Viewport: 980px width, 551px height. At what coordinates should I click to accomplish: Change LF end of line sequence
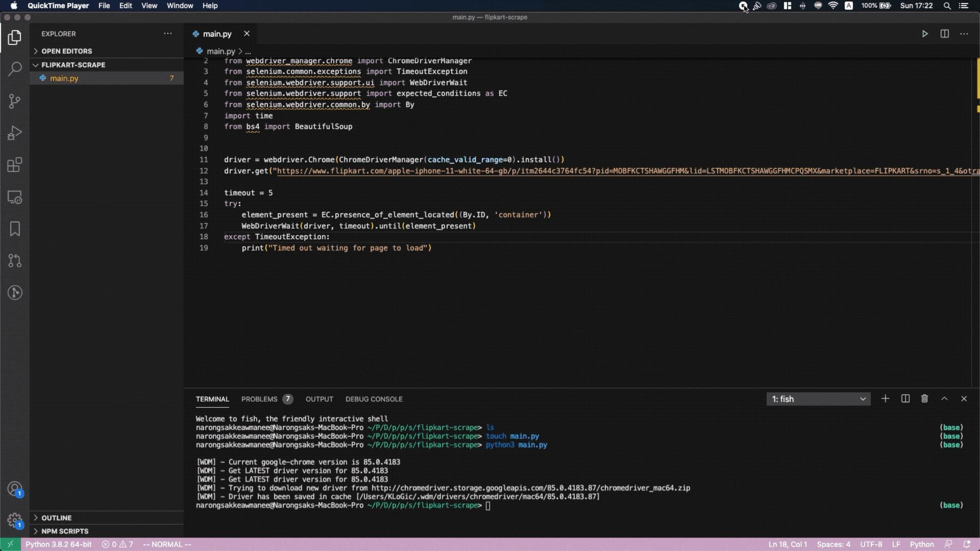click(x=896, y=544)
